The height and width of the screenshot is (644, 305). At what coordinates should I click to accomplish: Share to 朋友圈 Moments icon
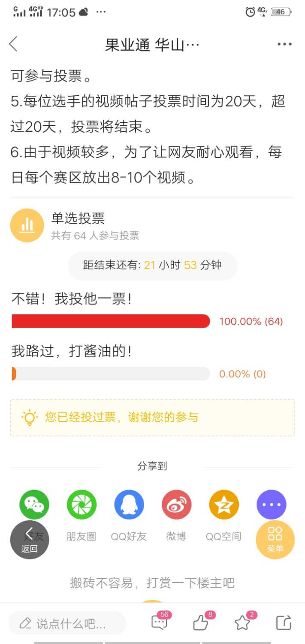(x=82, y=504)
